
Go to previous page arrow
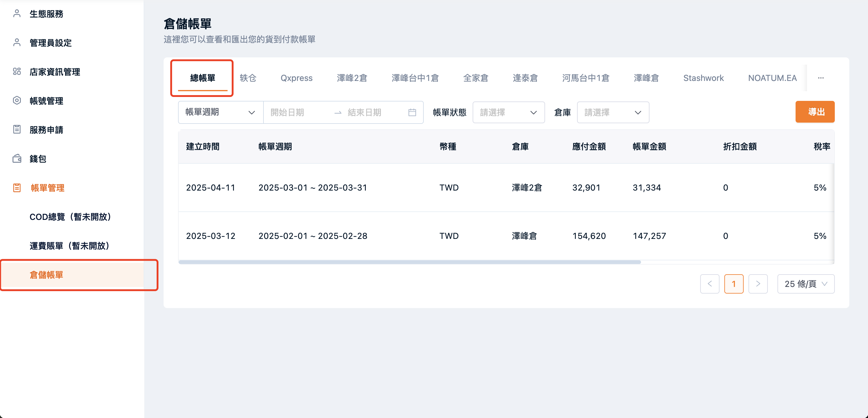click(710, 284)
